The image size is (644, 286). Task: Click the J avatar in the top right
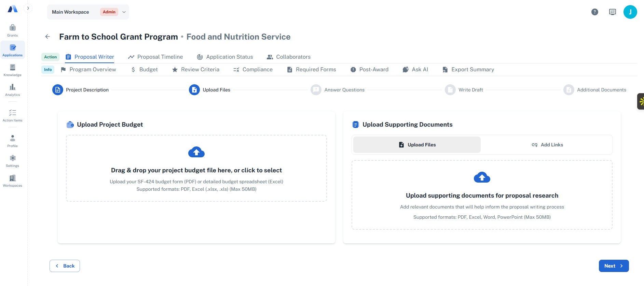630,12
